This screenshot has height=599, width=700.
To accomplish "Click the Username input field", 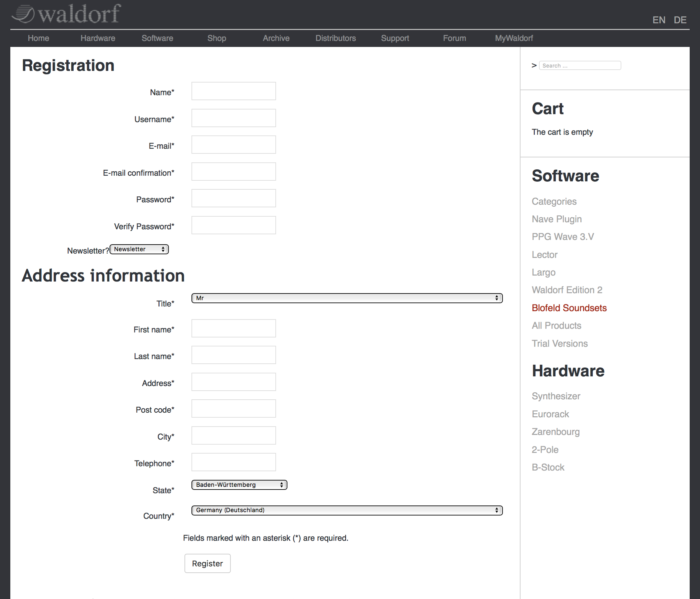I will 233,118.
